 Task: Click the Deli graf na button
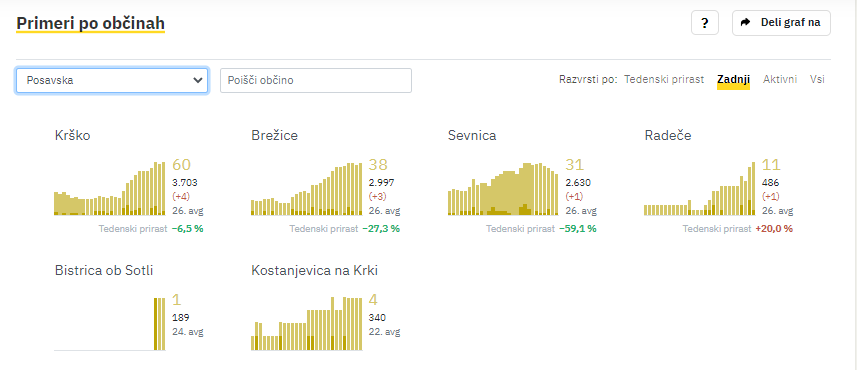pos(781,23)
